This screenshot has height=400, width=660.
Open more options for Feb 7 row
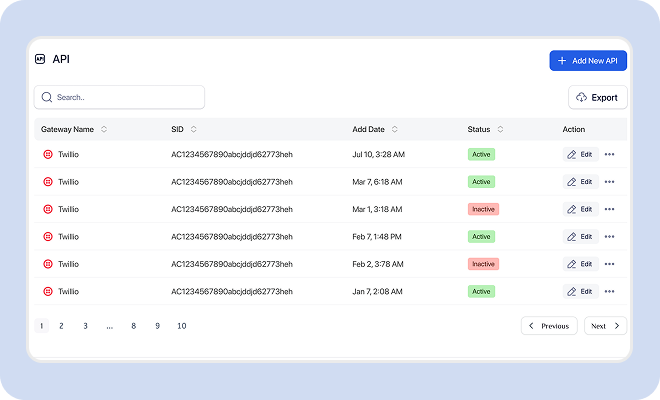point(609,237)
